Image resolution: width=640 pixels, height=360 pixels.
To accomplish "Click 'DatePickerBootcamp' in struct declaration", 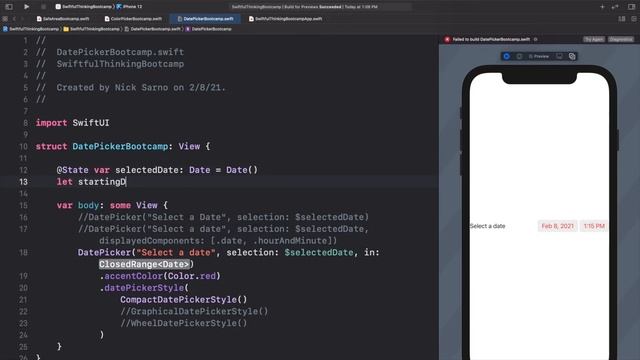I will coord(120,146).
